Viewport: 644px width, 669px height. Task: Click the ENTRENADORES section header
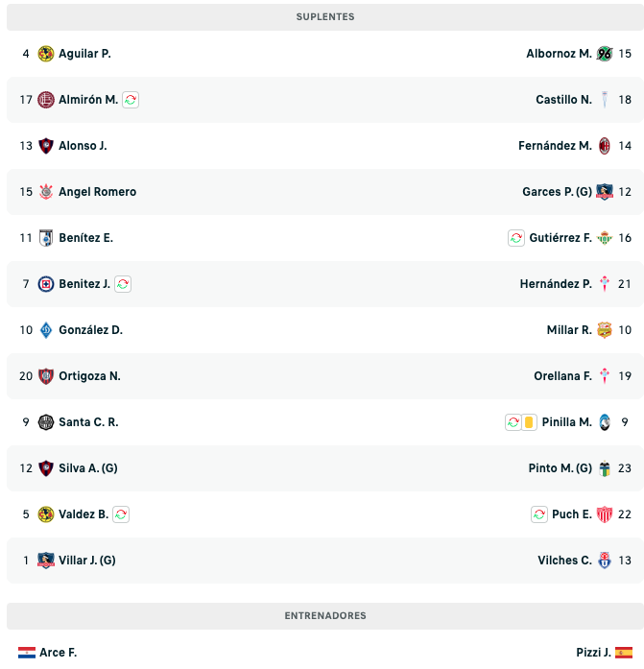(x=325, y=616)
